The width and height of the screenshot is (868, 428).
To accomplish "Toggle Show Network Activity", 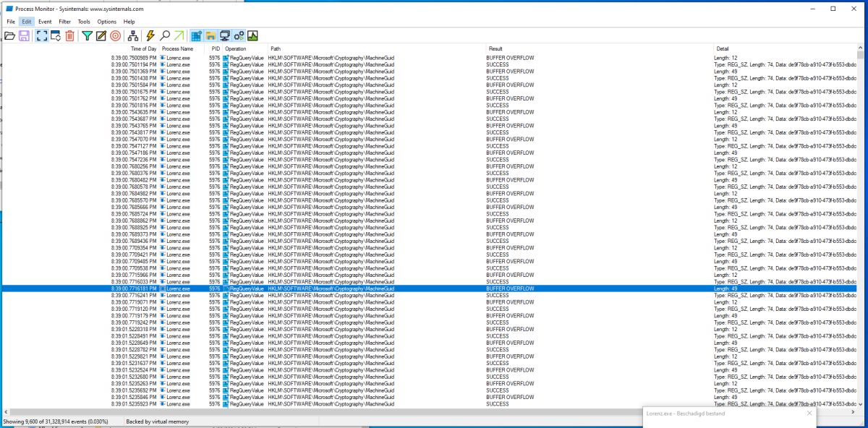I will click(224, 35).
